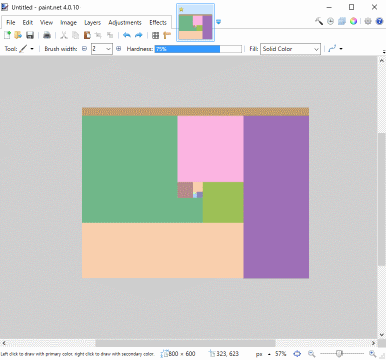Click the Print icon
The image size is (386, 360).
47,35
